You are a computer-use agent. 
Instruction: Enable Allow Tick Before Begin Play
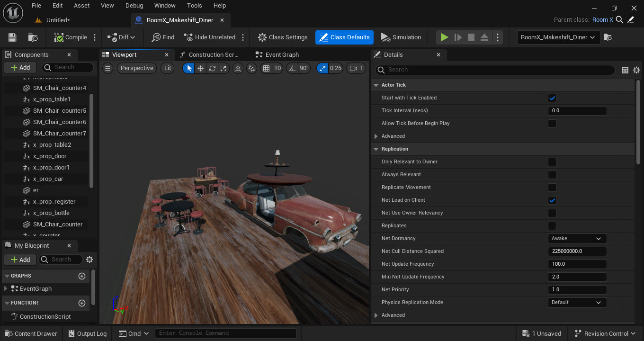click(x=552, y=124)
